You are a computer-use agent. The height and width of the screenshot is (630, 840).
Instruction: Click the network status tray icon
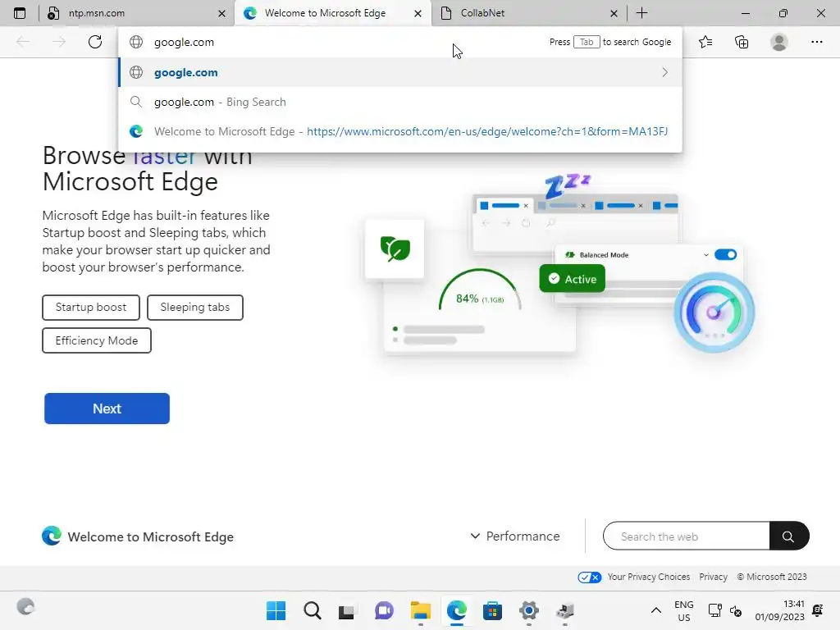click(714, 610)
